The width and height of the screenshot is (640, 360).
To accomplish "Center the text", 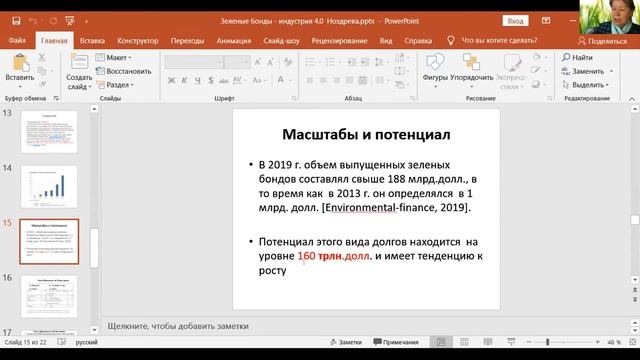I will 323,80.
